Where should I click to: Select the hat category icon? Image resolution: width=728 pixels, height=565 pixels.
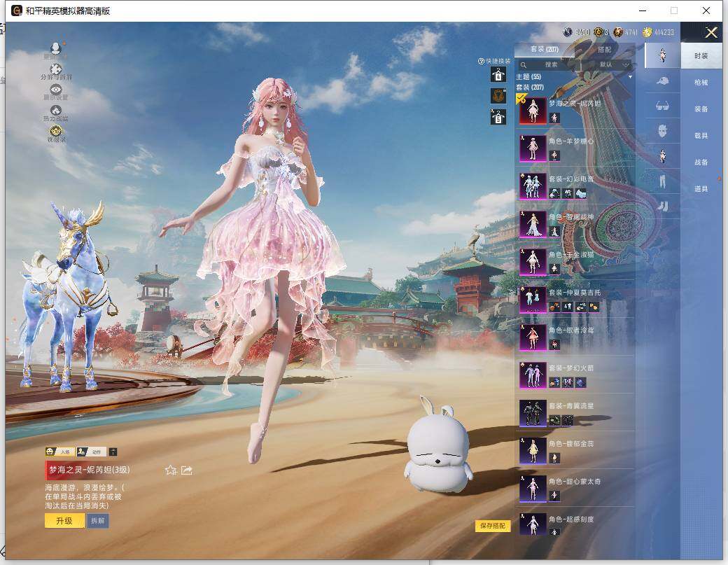click(x=662, y=81)
